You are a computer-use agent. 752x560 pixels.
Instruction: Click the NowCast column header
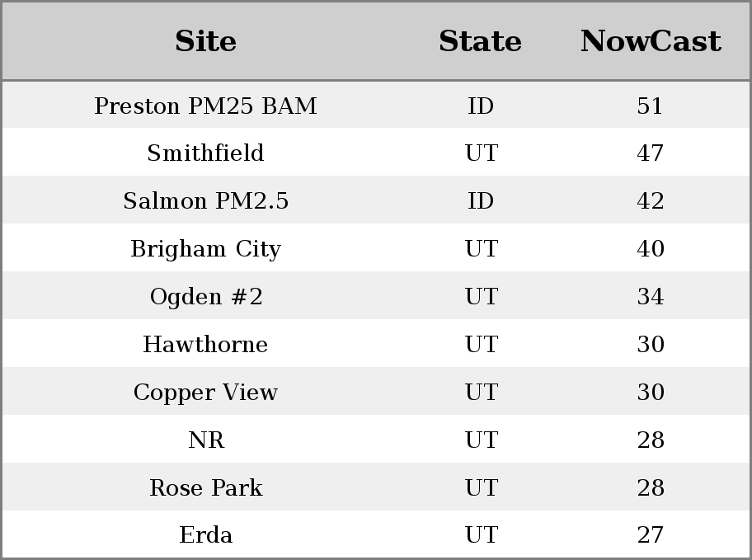(651, 41)
